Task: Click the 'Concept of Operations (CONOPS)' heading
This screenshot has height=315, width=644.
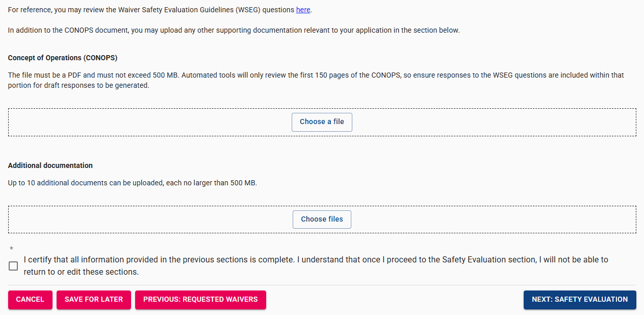Action: [x=63, y=58]
